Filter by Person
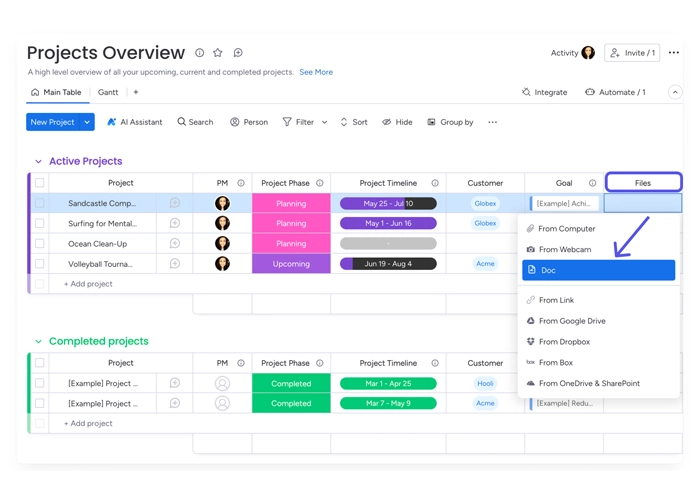Image resolution: width=700 pixels, height=497 pixels. (x=249, y=122)
